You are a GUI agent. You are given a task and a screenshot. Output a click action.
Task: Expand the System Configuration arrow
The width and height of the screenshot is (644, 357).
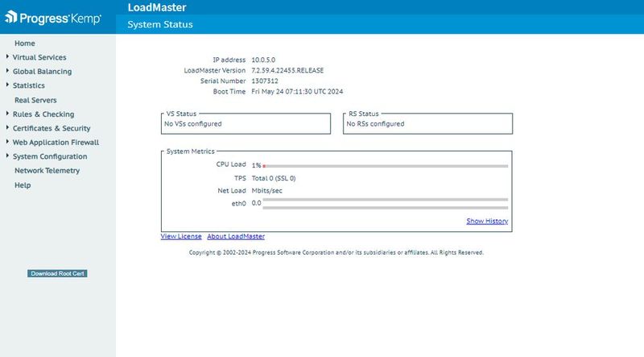pos(7,156)
